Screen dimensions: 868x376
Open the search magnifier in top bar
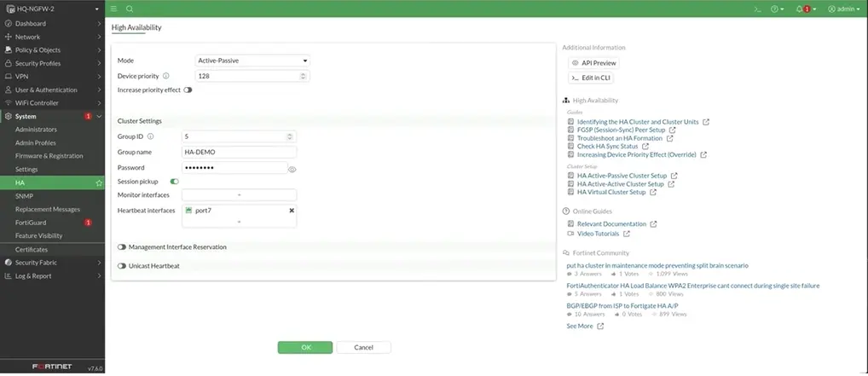[x=130, y=9]
